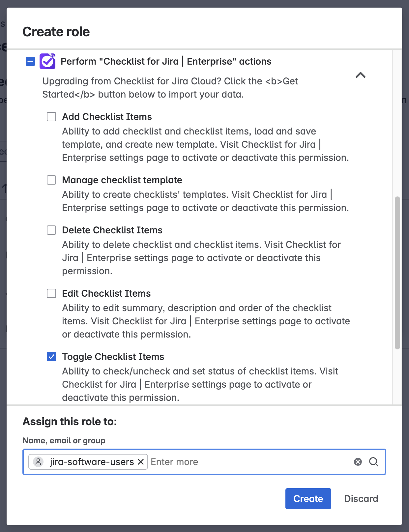Viewport: 409px width, 532px height.
Task: Check the Manage checklist template box
Action: pyautogui.click(x=51, y=180)
